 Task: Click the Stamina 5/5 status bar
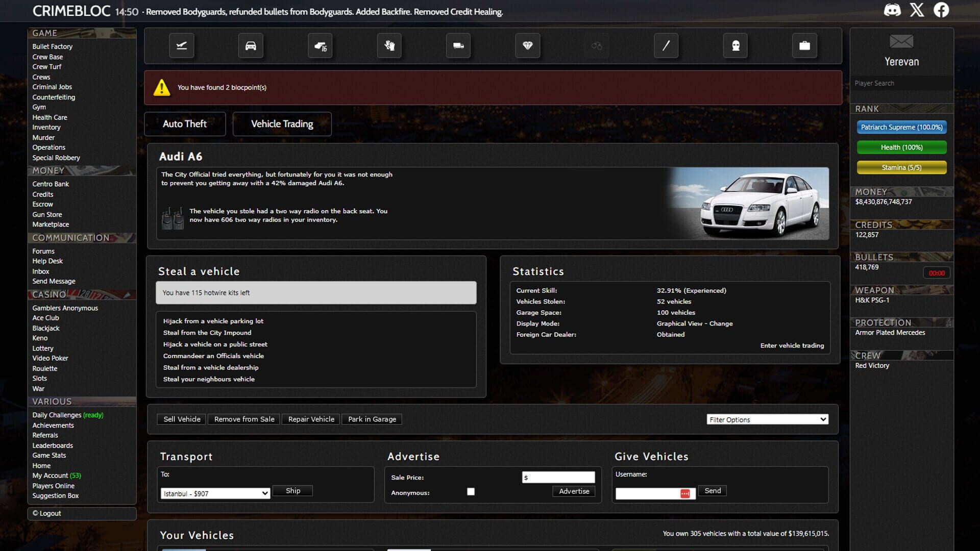point(901,167)
